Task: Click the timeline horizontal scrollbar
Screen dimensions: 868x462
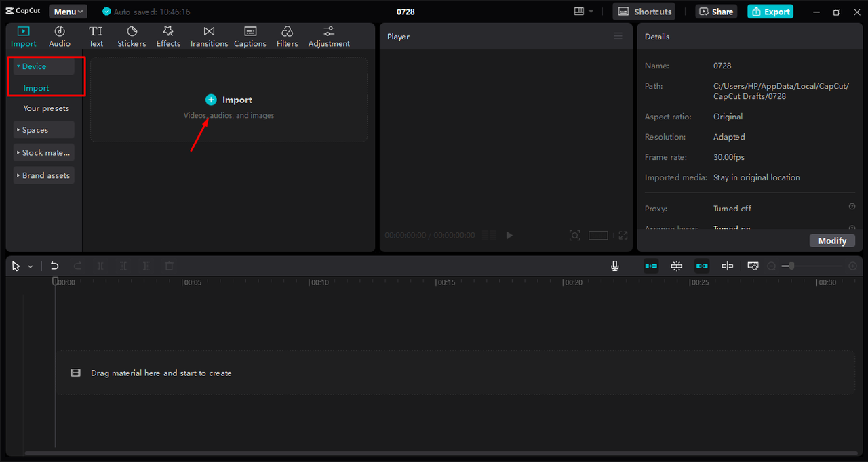Action: (x=441, y=453)
